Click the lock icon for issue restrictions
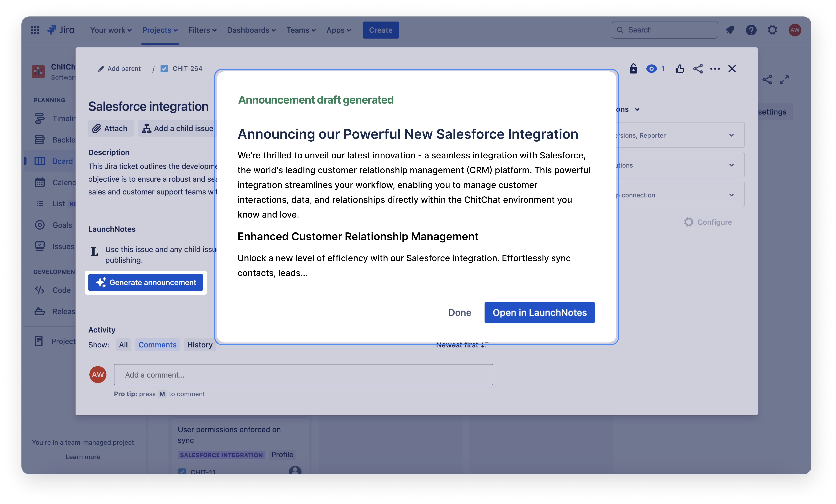836x504 pixels. pyautogui.click(x=633, y=69)
